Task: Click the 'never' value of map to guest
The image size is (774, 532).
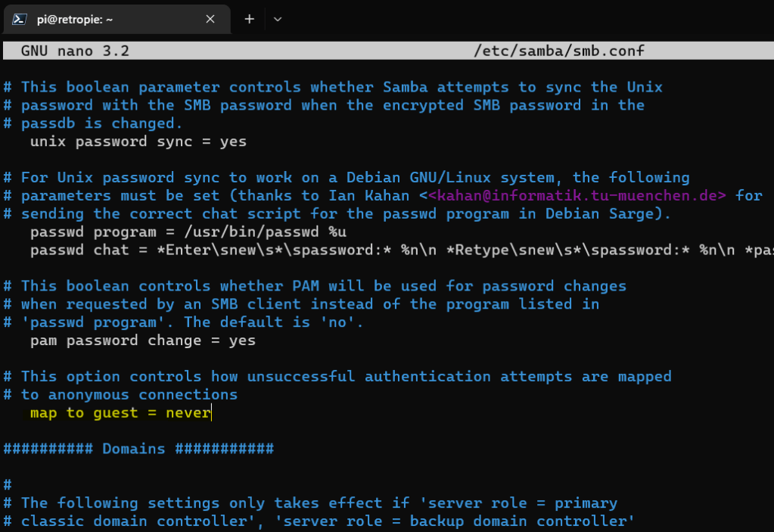Action: point(188,413)
